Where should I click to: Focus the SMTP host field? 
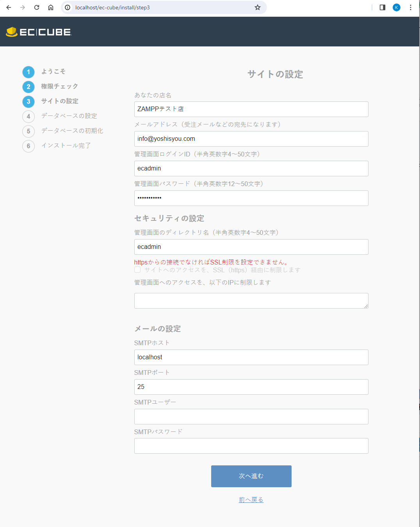[251, 357]
